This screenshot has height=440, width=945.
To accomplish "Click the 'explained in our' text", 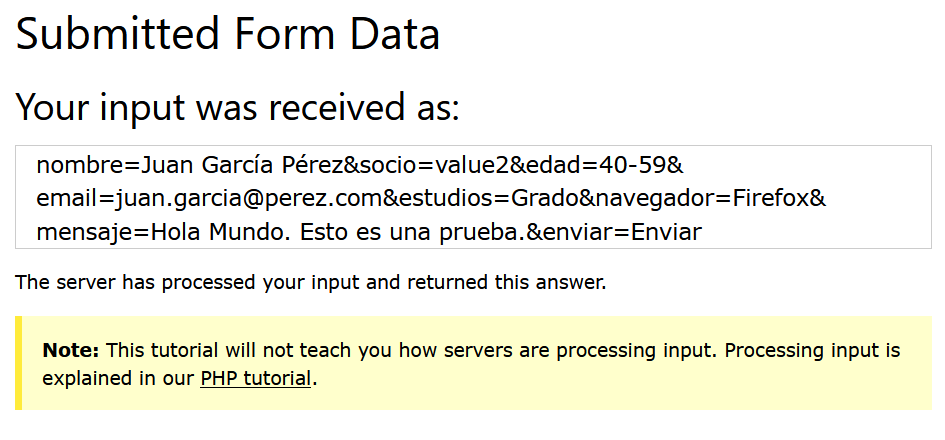I will [118, 379].
